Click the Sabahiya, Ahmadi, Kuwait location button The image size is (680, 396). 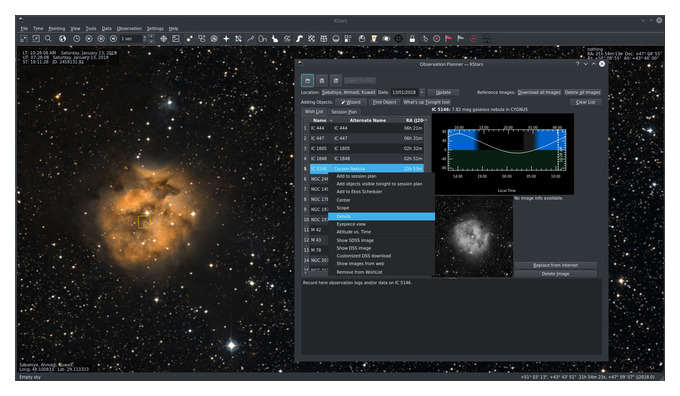(x=349, y=92)
